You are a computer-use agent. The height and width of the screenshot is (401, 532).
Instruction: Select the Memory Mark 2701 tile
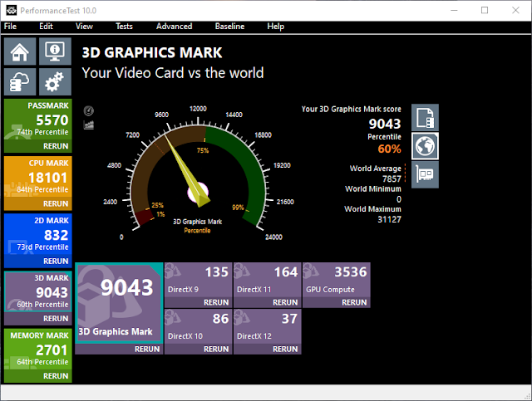tap(38, 350)
